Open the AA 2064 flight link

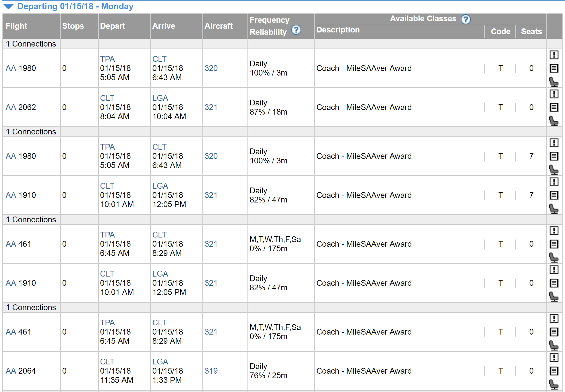pos(11,371)
